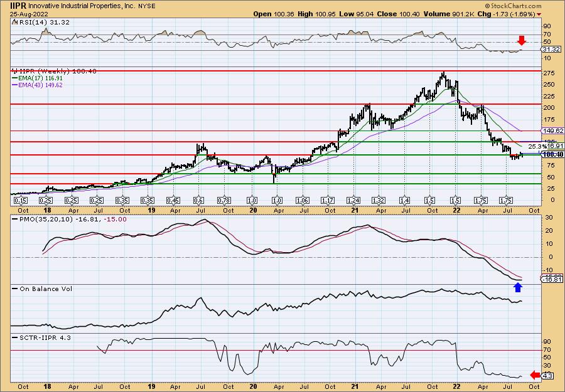The image size is (565, 392).
Task: Click the Open 100.36 value
Action: click(274, 14)
